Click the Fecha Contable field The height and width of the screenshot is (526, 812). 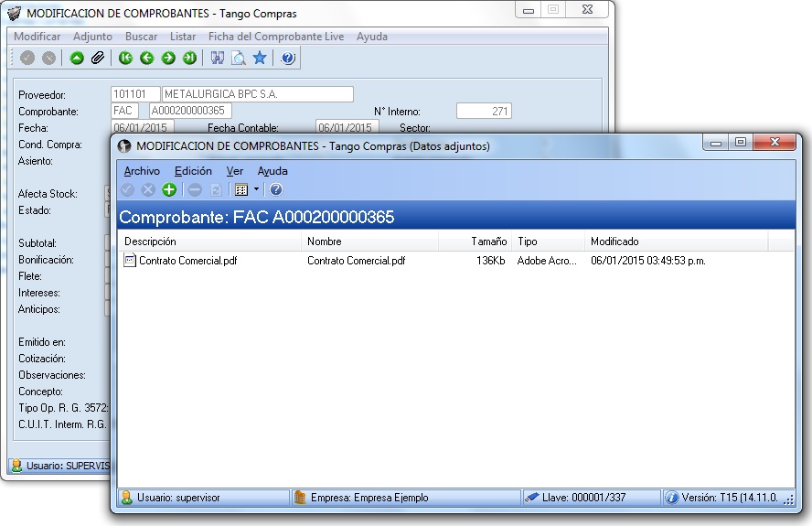(x=347, y=127)
